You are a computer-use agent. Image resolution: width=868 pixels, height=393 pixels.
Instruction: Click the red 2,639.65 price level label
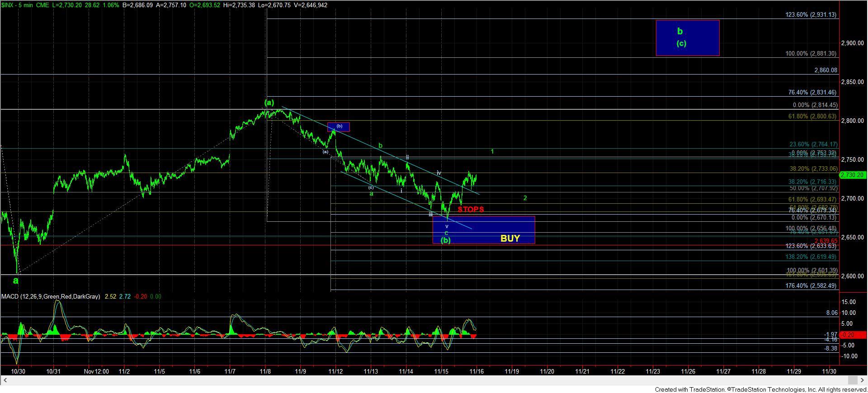coord(826,241)
